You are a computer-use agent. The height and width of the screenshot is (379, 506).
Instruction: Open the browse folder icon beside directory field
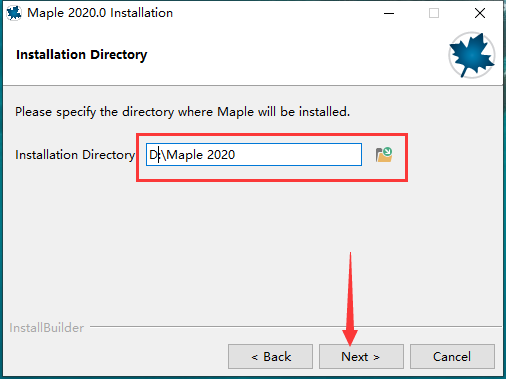pos(384,155)
